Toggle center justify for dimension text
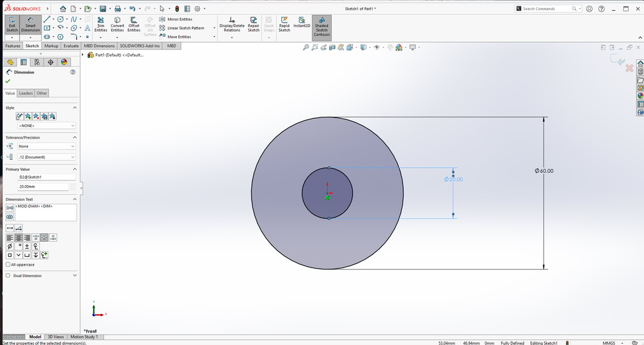Screen dimensions: 644x345 (19, 237)
